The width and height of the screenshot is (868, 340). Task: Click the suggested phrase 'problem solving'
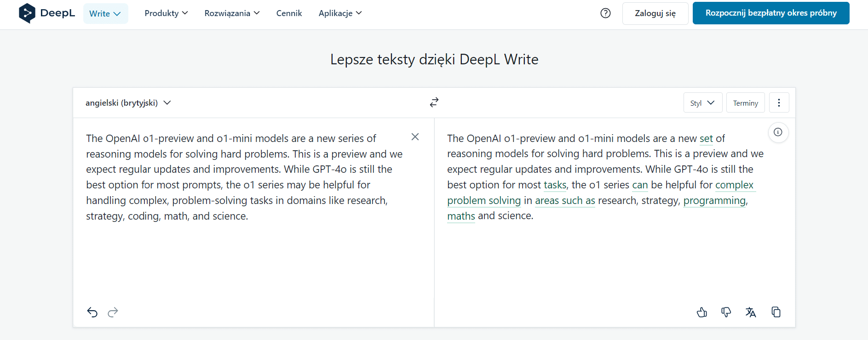(x=484, y=201)
